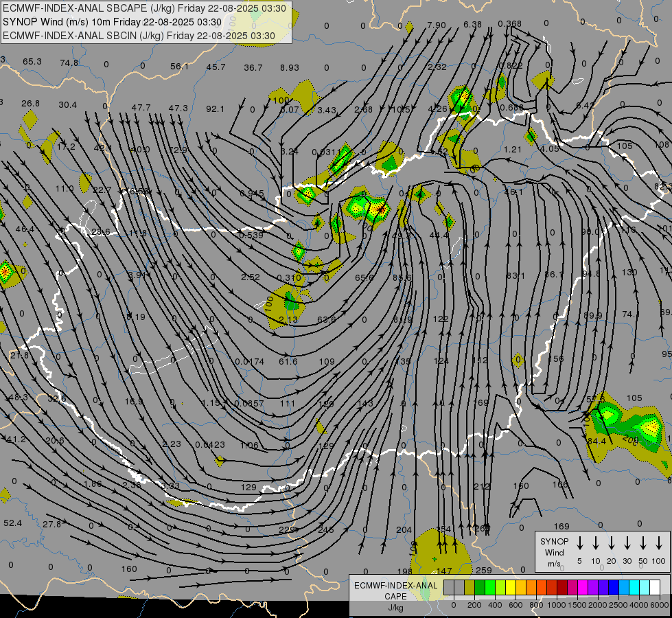Screen dimensions: 672x618
Task: Click the map value 61.6
Action: pos(288,362)
